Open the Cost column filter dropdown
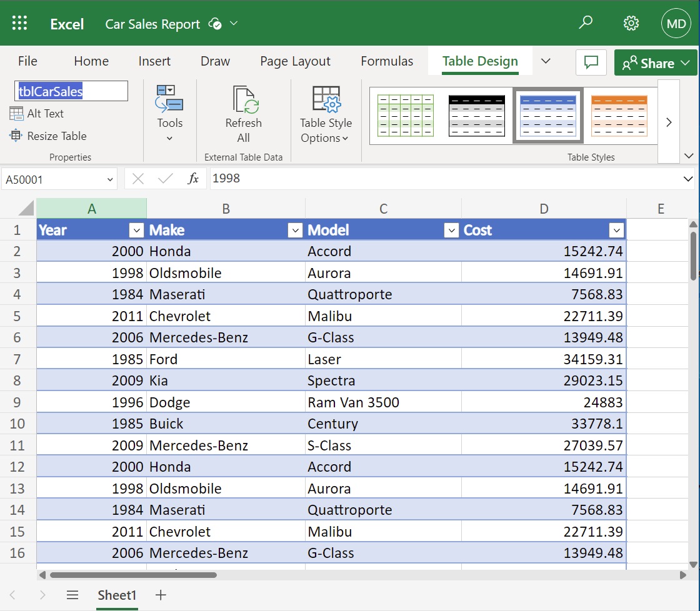The image size is (700, 611). coord(616,230)
